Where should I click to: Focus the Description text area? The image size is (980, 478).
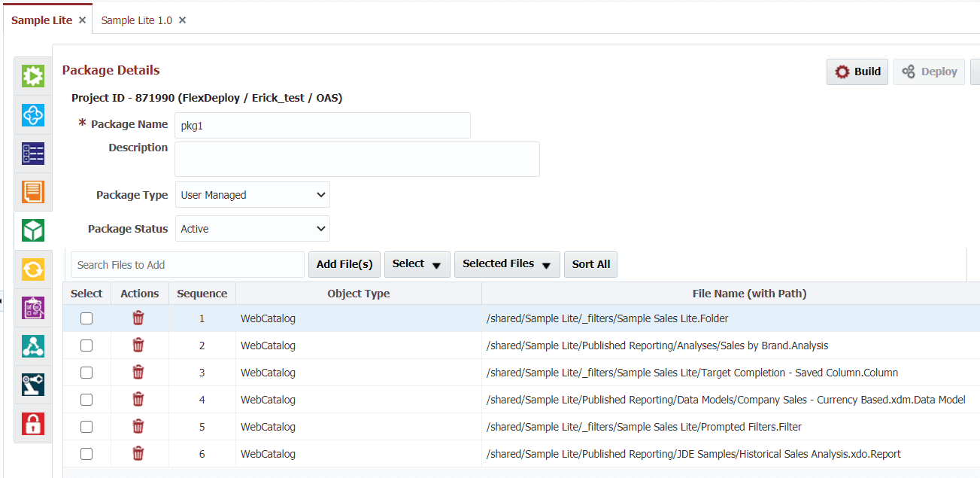coord(357,159)
